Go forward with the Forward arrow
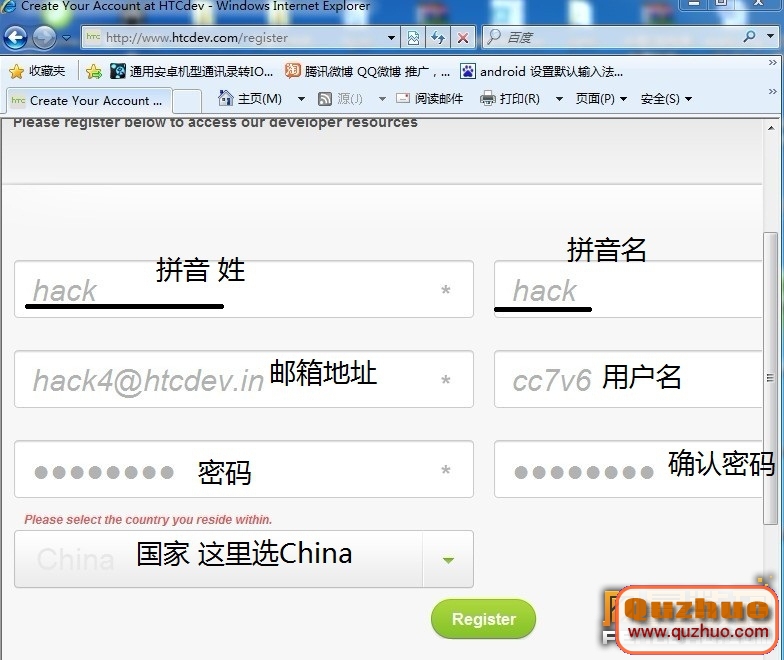The height and width of the screenshot is (660, 784). pyautogui.click(x=44, y=38)
